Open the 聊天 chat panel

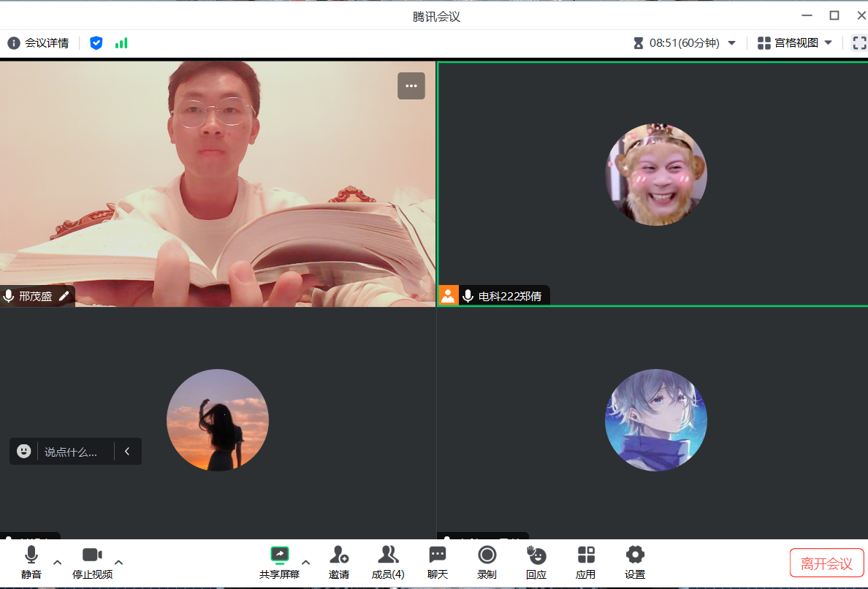click(x=438, y=562)
